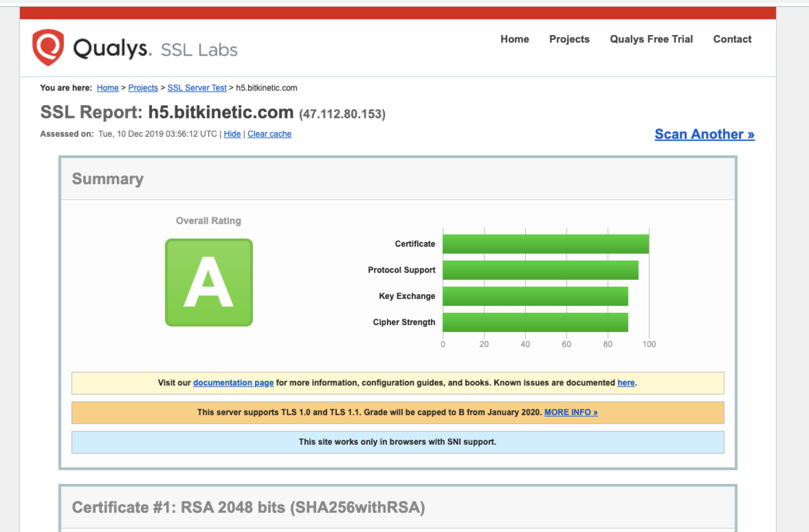This screenshot has width=809, height=532.
Task: Click the 'You are here:' label
Action: click(x=66, y=88)
